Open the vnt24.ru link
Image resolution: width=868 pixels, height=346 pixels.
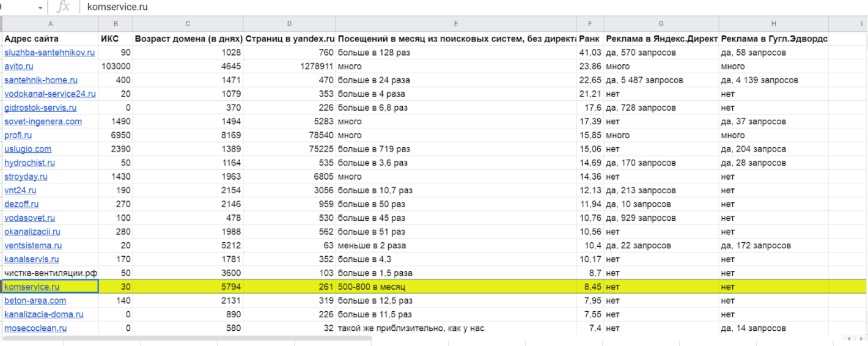pos(20,190)
